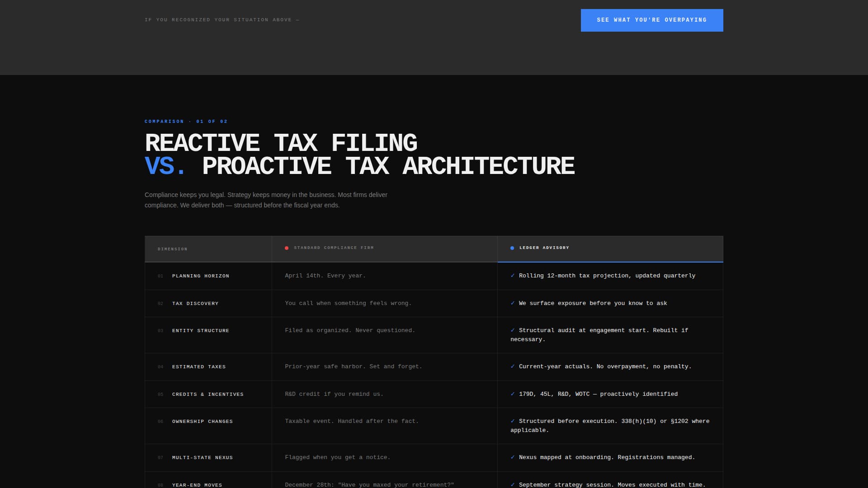Click the 'Compliance keeps you legal' paragraph
This screenshot has width=868, height=488.
(266, 200)
